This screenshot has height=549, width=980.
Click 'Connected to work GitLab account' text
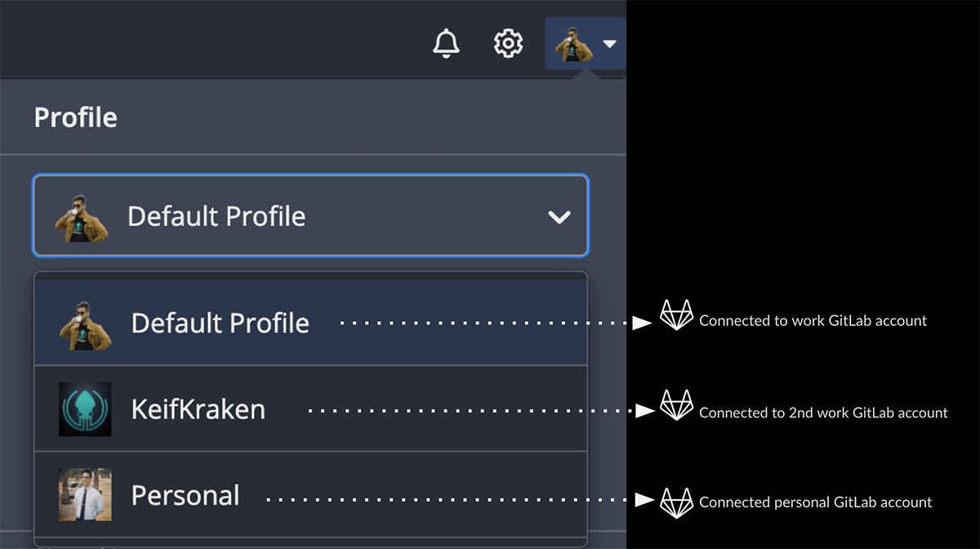pyautogui.click(x=813, y=321)
